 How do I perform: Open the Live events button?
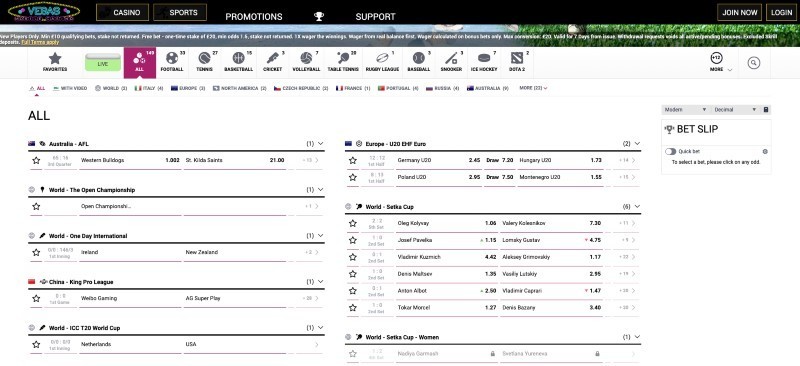[103, 62]
